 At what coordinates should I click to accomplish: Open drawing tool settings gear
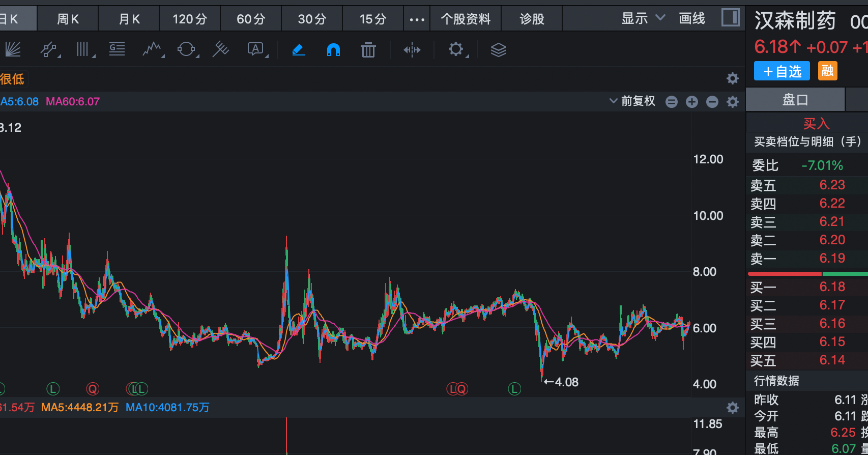click(x=456, y=49)
